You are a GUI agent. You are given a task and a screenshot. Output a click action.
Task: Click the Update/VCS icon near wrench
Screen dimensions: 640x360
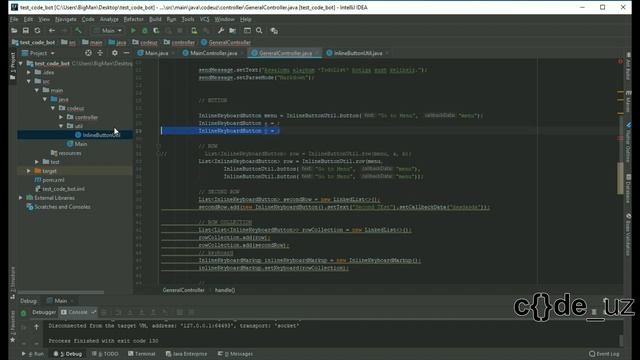194,31
